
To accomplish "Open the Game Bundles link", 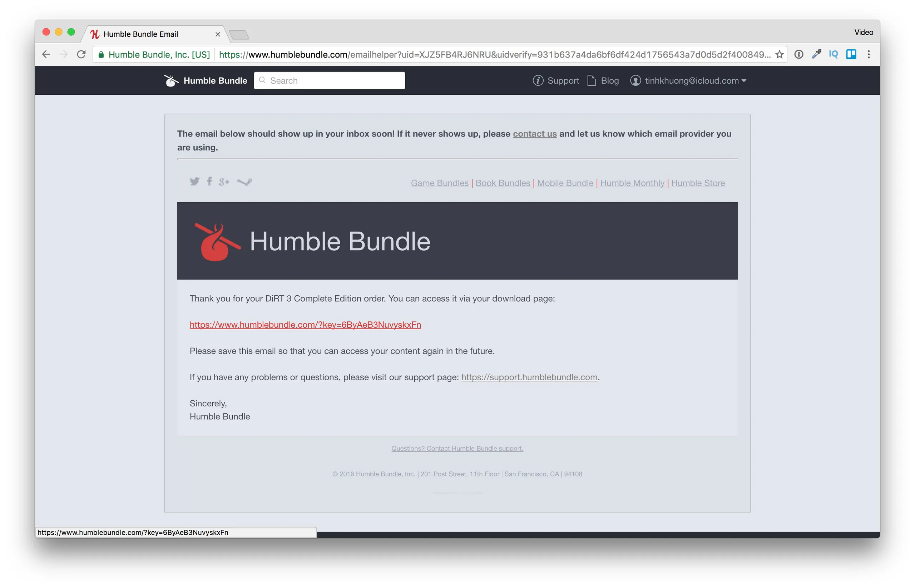I will point(439,183).
